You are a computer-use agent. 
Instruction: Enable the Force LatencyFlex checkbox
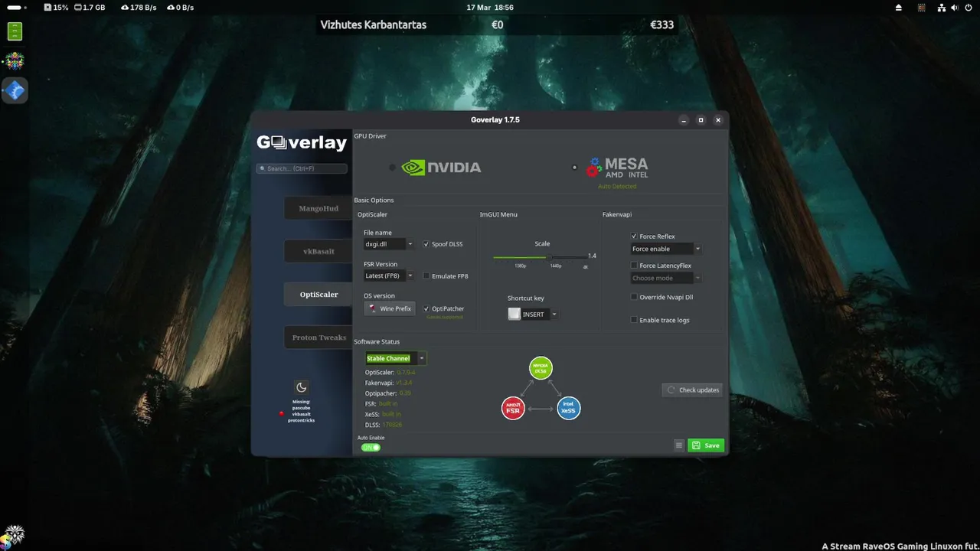coord(634,266)
